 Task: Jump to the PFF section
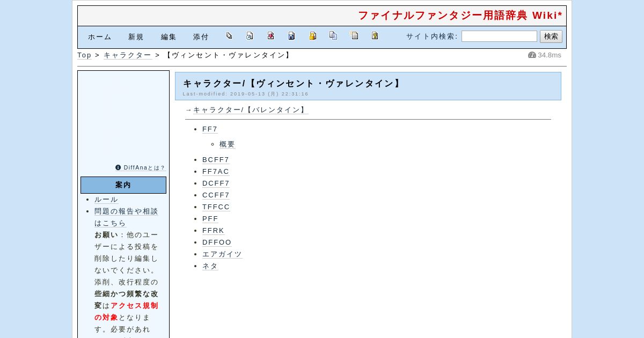point(210,219)
